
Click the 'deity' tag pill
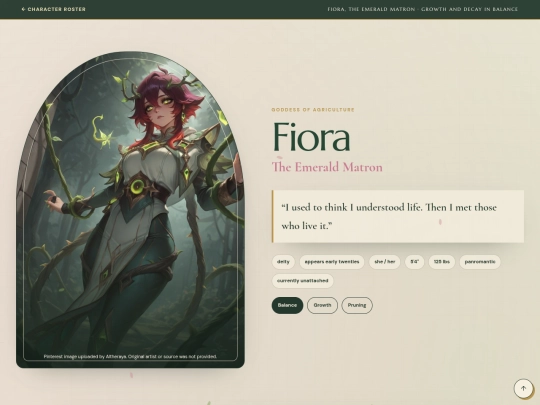coord(283,262)
